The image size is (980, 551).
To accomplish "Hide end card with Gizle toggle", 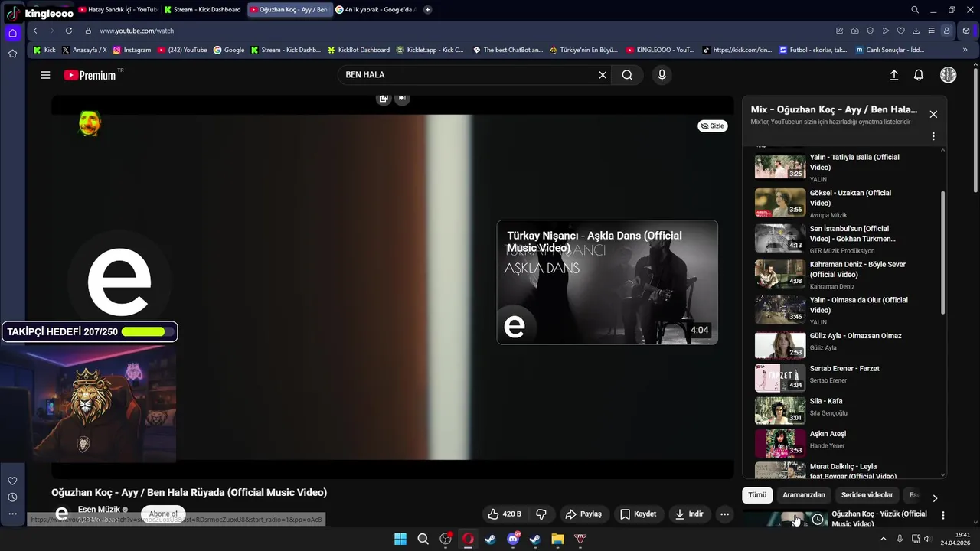I will (713, 126).
